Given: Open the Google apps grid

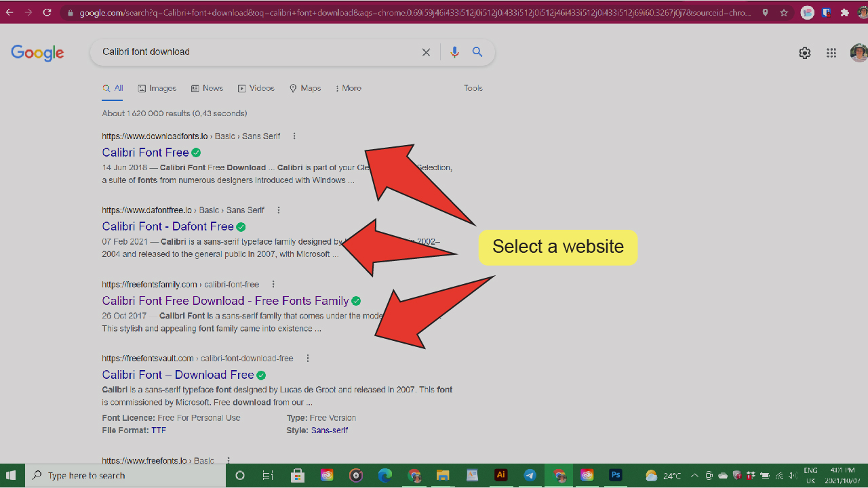Looking at the screenshot, I should (831, 53).
